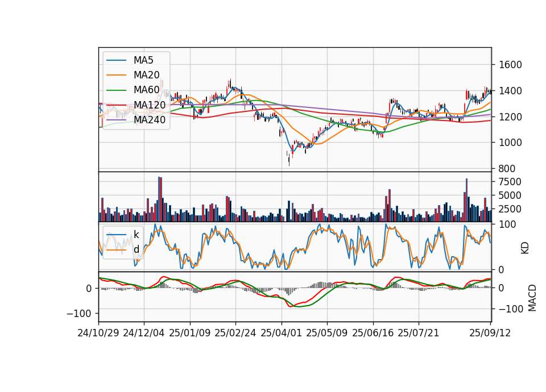Click the 5000 volume axis label
The height and width of the screenshot is (392, 546).
tap(510, 195)
